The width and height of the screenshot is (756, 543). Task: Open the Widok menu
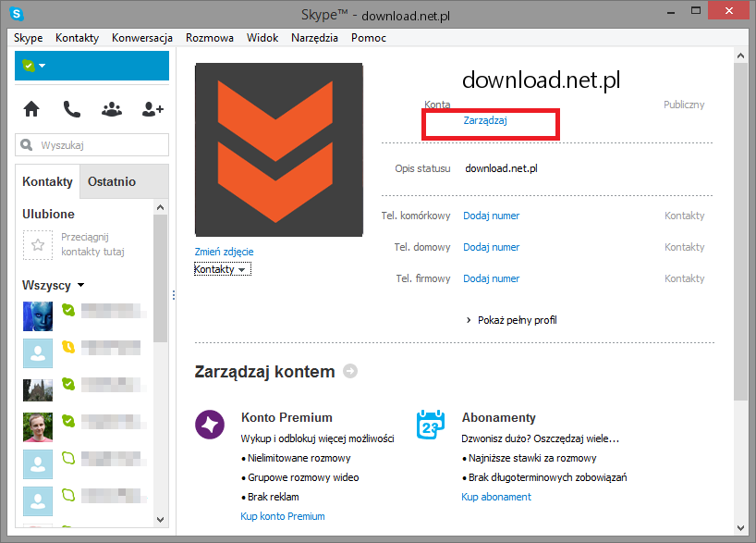[262, 38]
